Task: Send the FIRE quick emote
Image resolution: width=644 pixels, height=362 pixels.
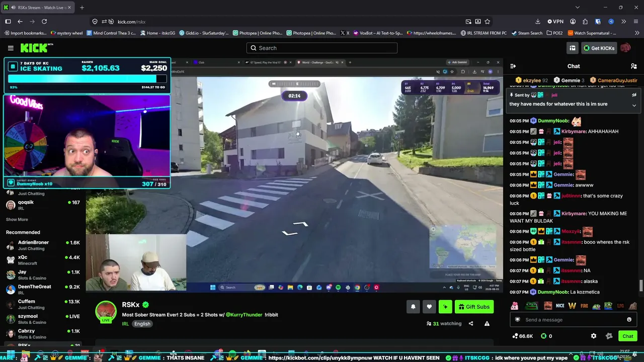Action: [x=584, y=306]
